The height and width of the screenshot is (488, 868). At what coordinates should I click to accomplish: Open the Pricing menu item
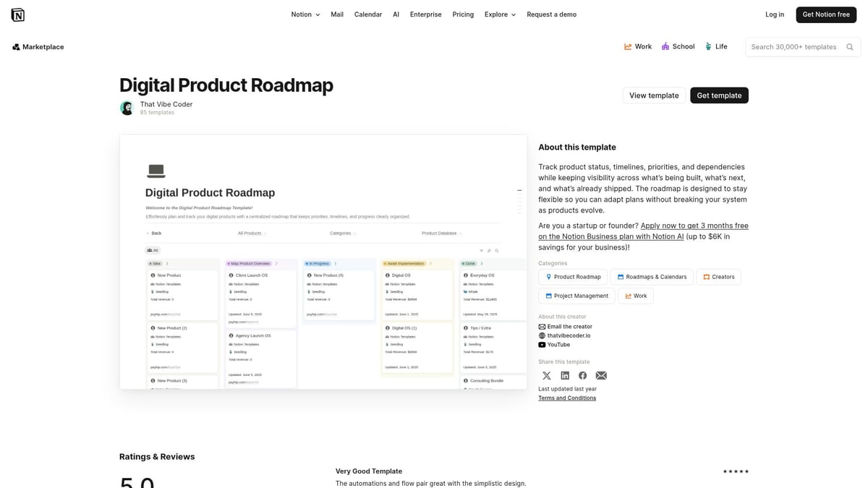[462, 14]
